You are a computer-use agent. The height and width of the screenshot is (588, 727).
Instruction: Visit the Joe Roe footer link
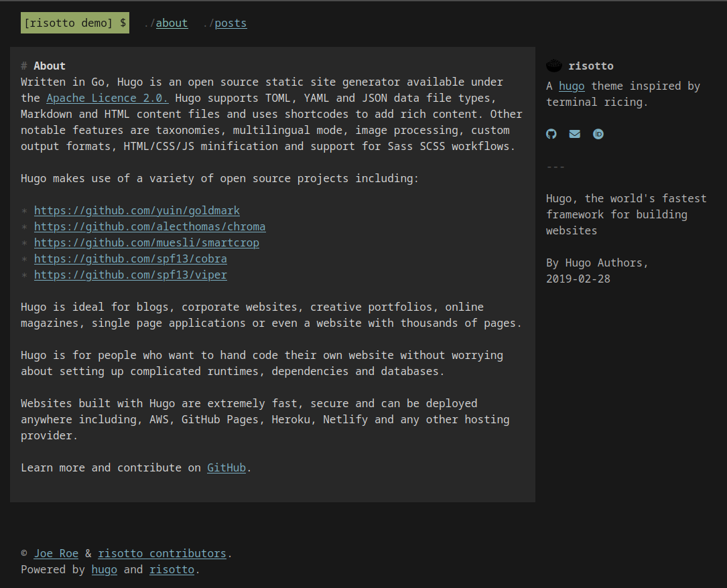pos(56,553)
